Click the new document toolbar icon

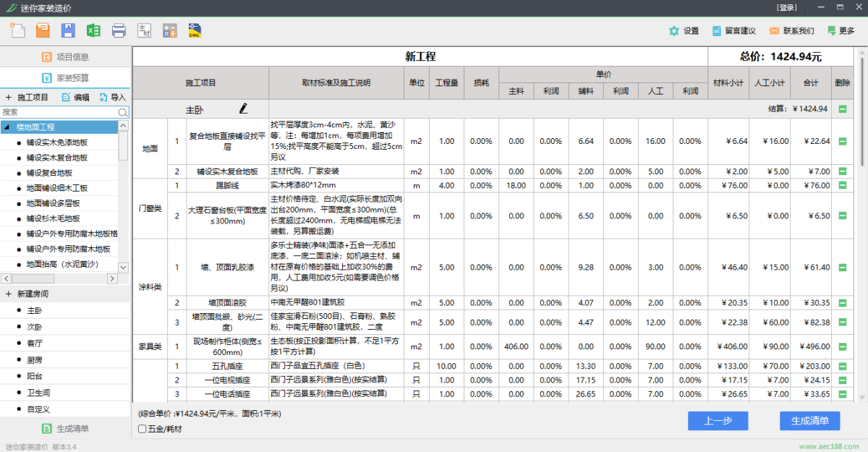[x=17, y=30]
